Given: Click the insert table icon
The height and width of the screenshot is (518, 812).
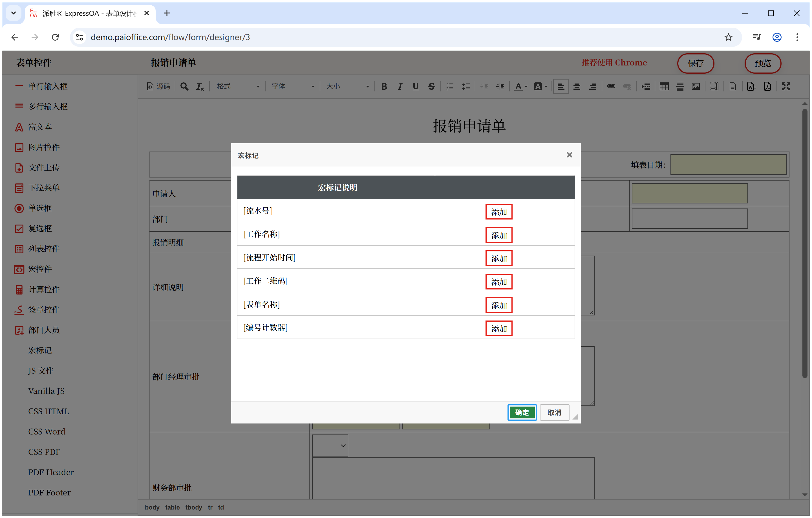Looking at the screenshot, I should 664,87.
